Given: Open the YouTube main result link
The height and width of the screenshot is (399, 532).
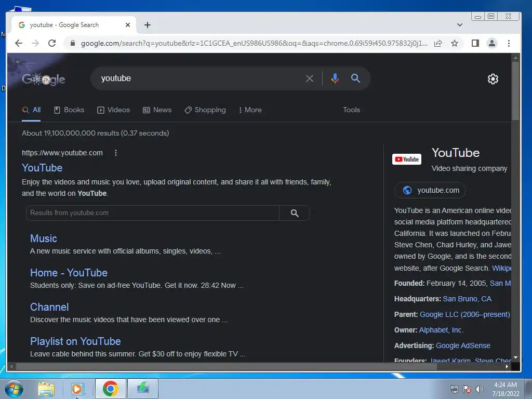Looking at the screenshot, I should click(x=42, y=168).
